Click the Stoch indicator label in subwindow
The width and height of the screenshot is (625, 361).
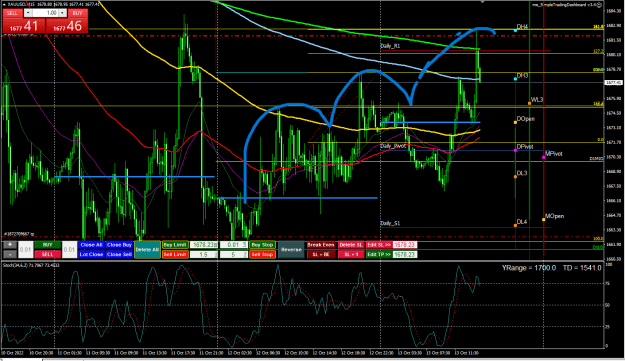(31, 265)
